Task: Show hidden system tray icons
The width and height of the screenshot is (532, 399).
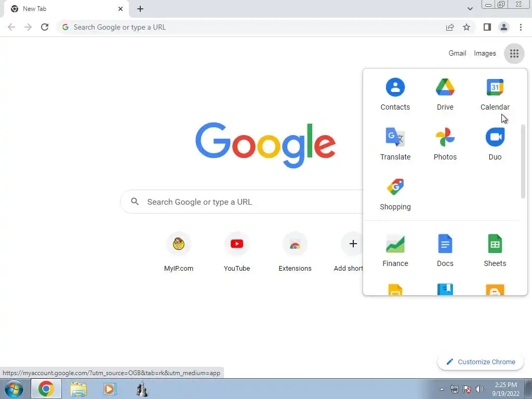Action: coord(442,389)
